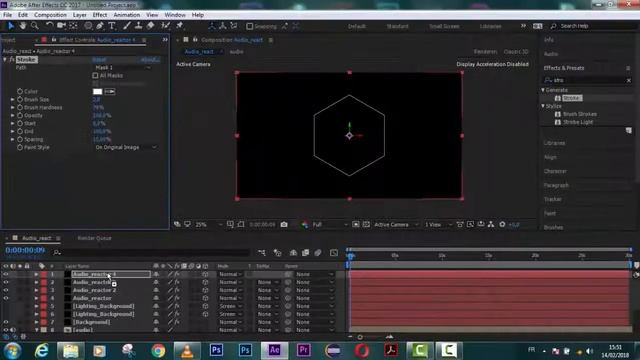Select the Rotation tool
Screen dimensions: 640x360
(x=49, y=26)
